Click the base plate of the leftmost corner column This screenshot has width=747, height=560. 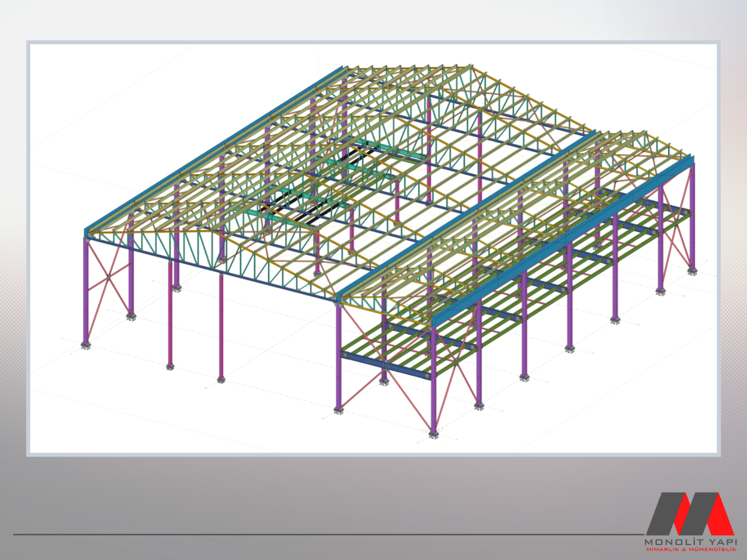pos(86,346)
